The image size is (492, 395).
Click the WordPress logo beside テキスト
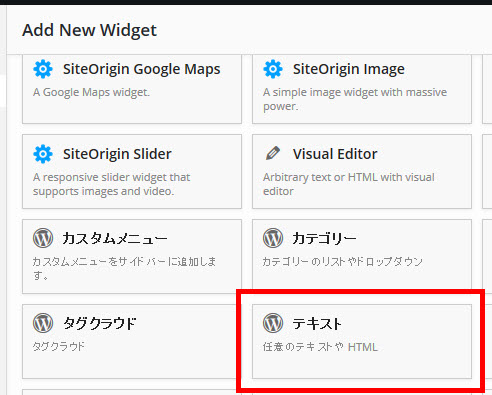coord(273,323)
